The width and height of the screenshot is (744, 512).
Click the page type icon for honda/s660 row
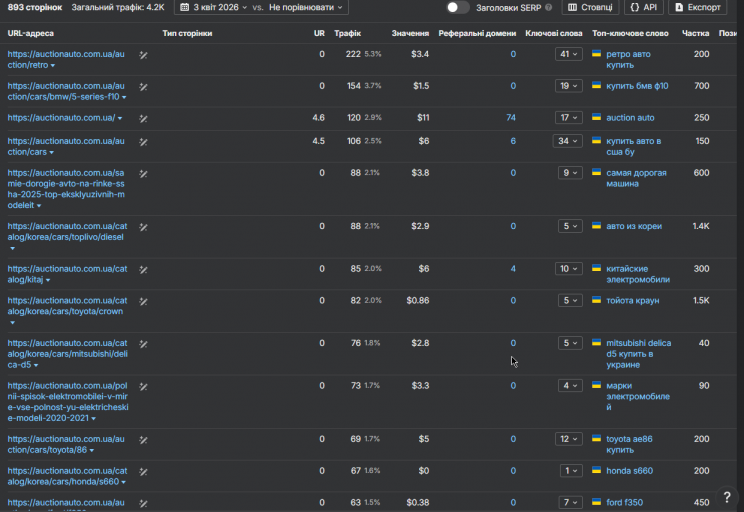tap(143, 471)
